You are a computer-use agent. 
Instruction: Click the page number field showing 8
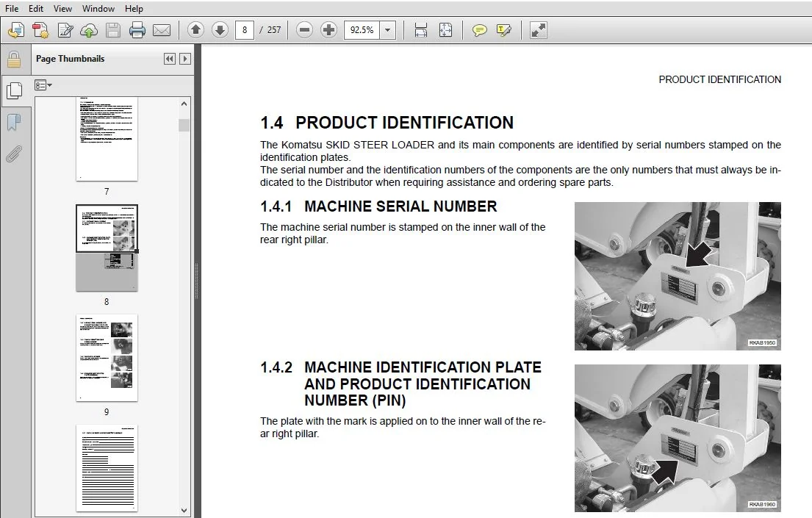click(245, 30)
